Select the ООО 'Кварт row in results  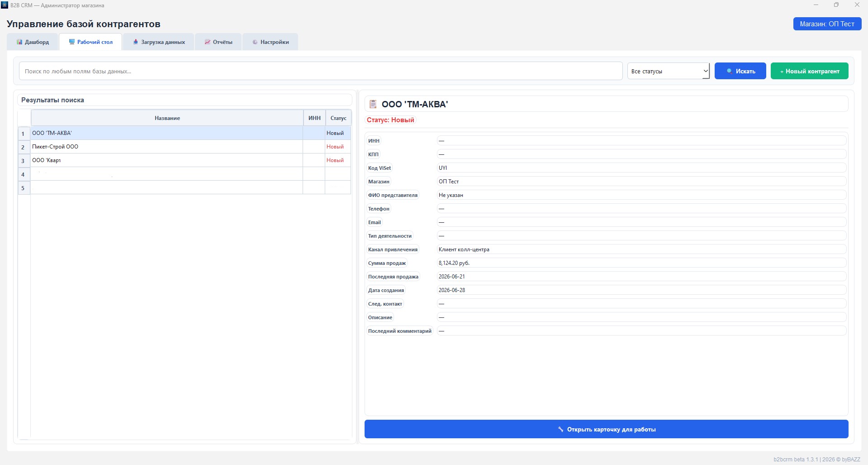(184, 160)
